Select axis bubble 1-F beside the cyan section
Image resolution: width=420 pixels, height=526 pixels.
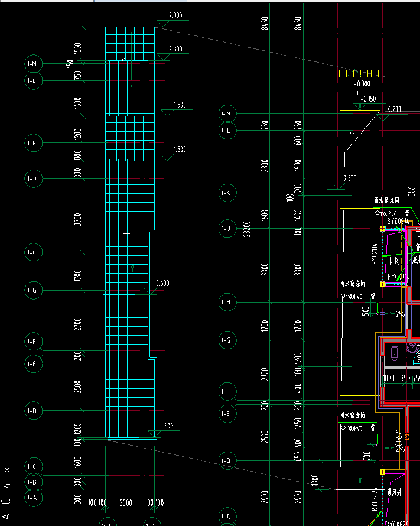[33, 342]
